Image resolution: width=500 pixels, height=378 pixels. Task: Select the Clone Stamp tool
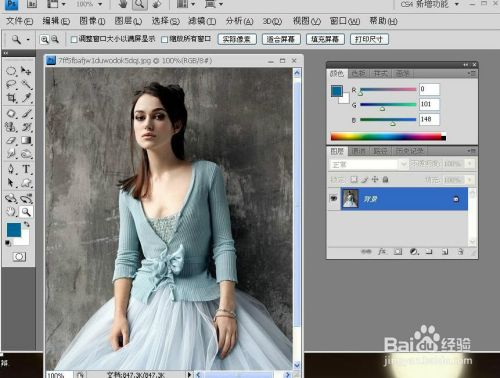coord(11,127)
